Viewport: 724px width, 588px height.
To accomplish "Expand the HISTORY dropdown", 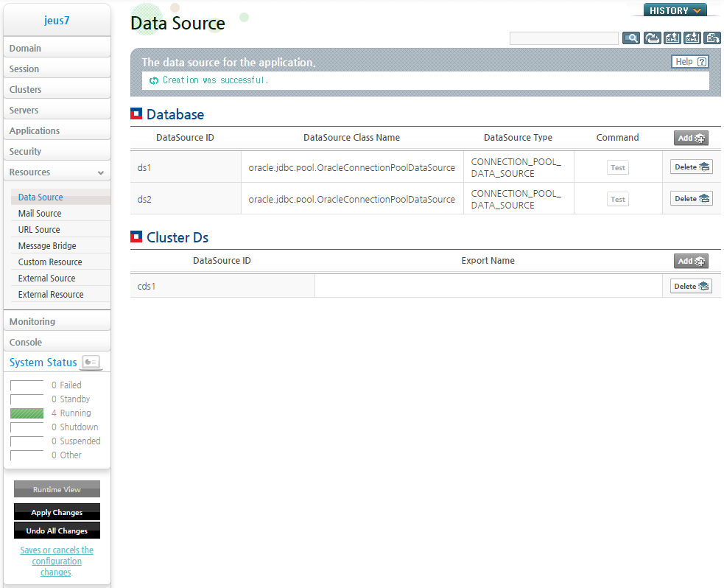I will point(675,10).
